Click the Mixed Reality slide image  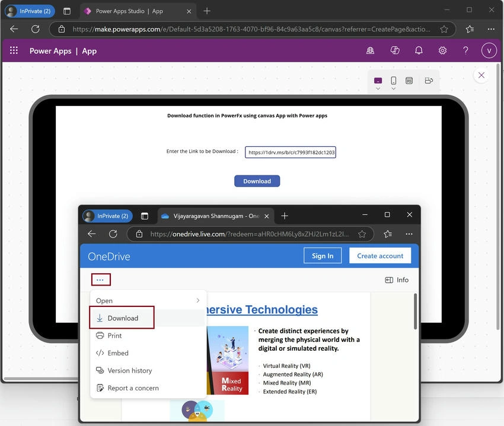tap(228, 360)
